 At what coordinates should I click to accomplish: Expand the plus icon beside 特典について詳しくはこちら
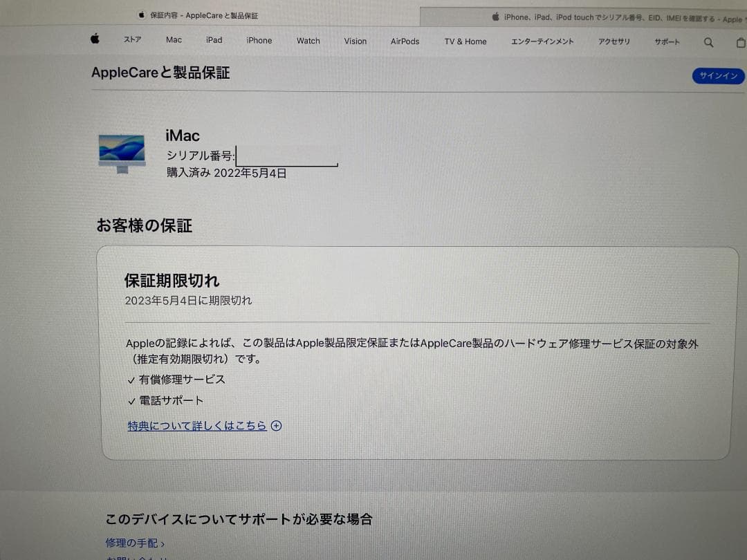pyautogui.click(x=276, y=426)
